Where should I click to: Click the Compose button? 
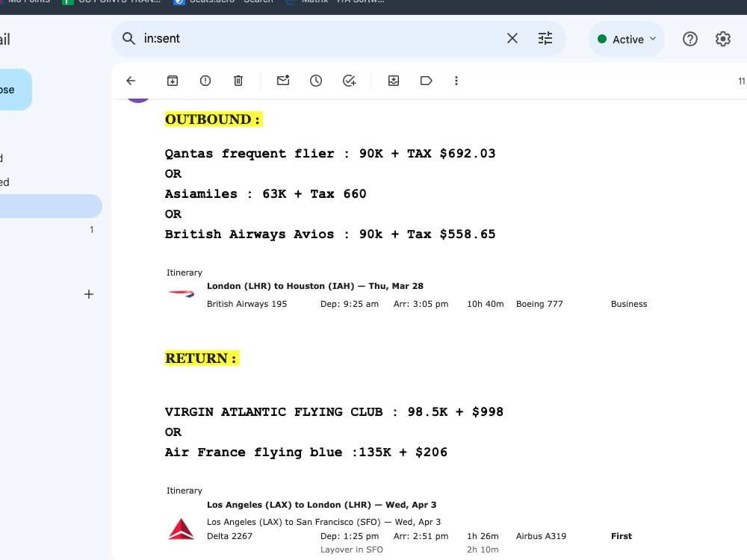tap(14, 90)
